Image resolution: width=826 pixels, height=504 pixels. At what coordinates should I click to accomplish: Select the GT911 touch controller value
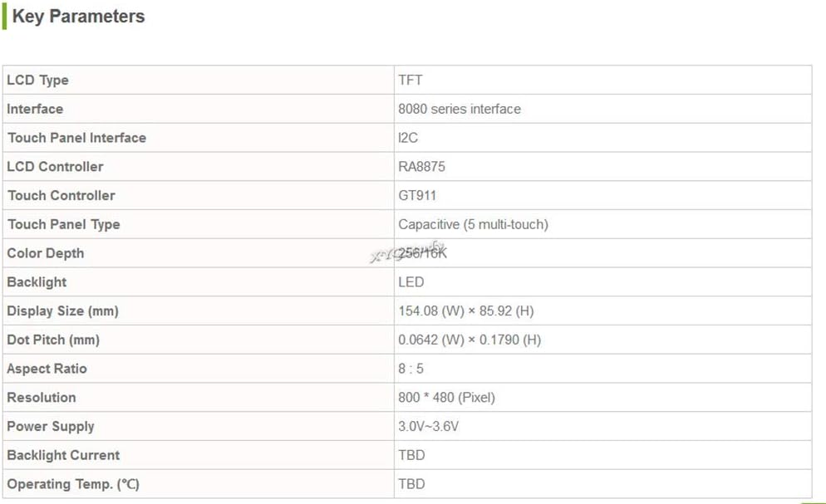click(x=417, y=196)
